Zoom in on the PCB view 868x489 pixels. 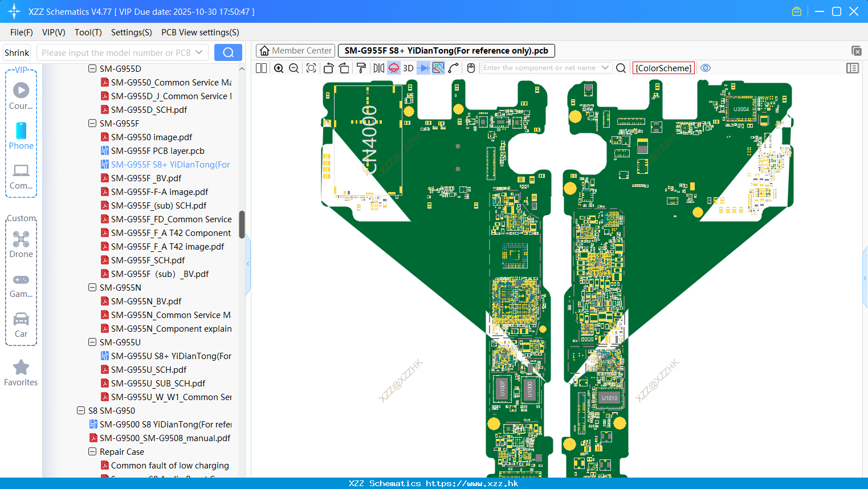279,68
